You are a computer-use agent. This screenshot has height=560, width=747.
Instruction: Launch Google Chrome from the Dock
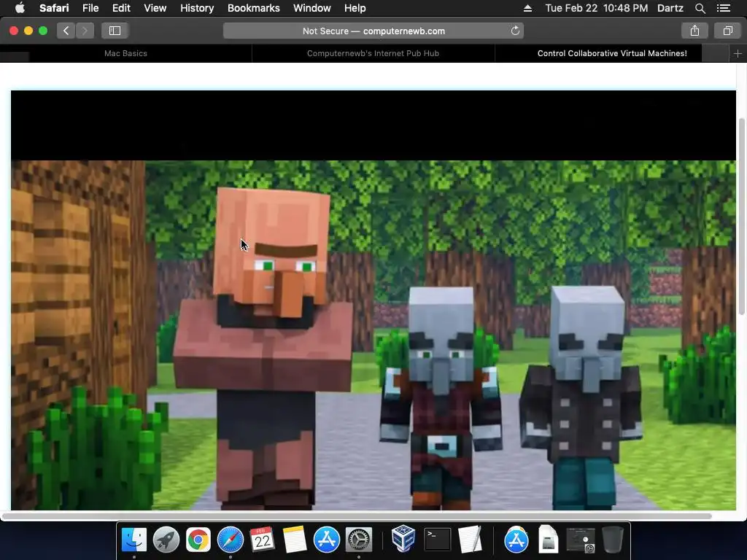tap(198, 540)
